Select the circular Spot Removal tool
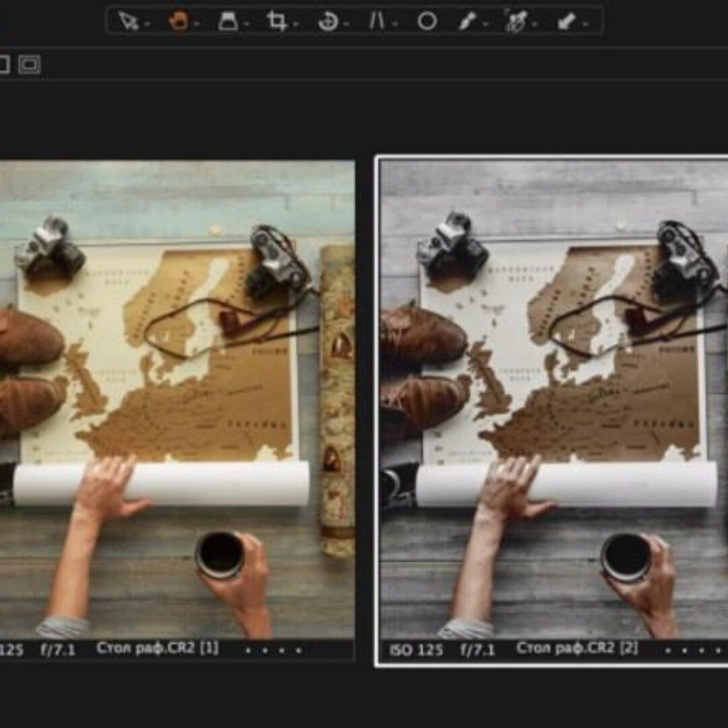Screen dimensions: 728x728 tap(427, 21)
